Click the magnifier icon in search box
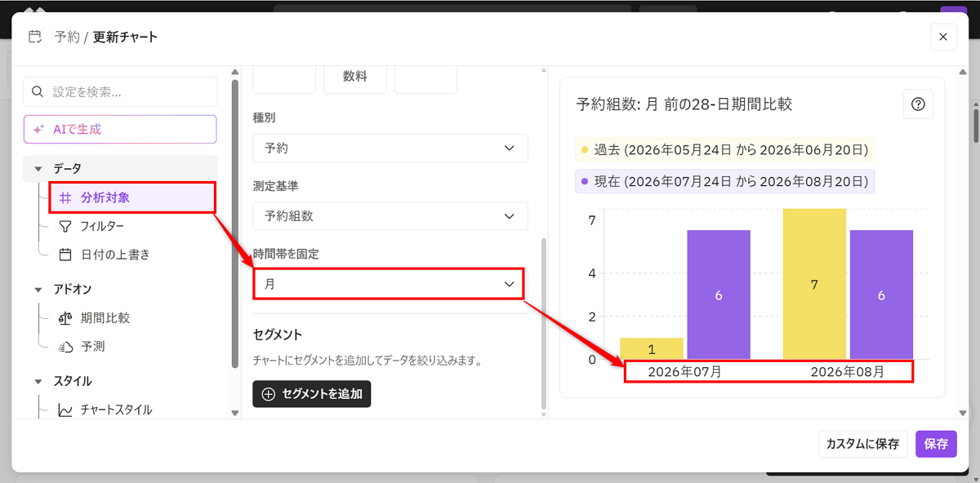This screenshot has height=483, width=980. click(38, 92)
